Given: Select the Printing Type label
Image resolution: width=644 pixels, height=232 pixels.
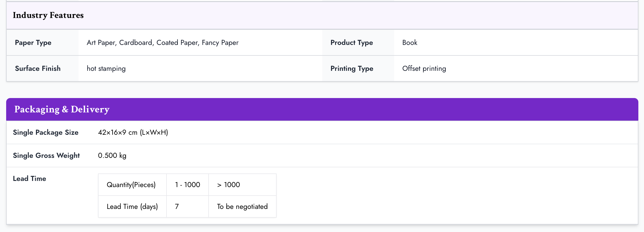Looking at the screenshot, I should pos(352,69).
